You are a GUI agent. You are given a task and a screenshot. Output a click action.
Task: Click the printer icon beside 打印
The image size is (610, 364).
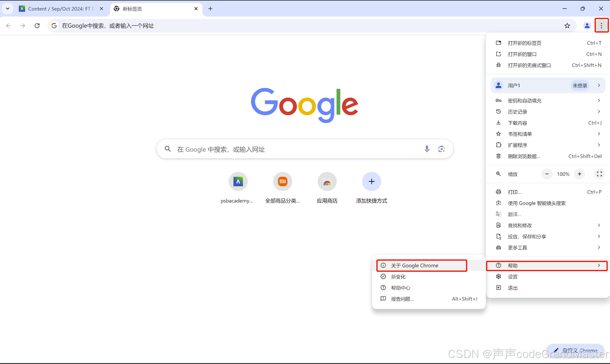499,192
